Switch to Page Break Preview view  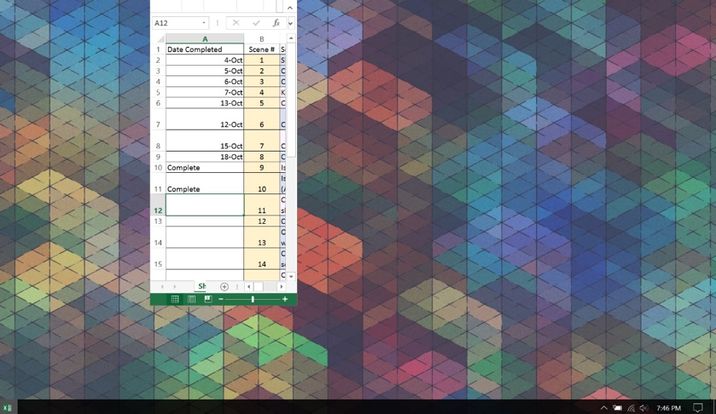[x=208, y=299]
